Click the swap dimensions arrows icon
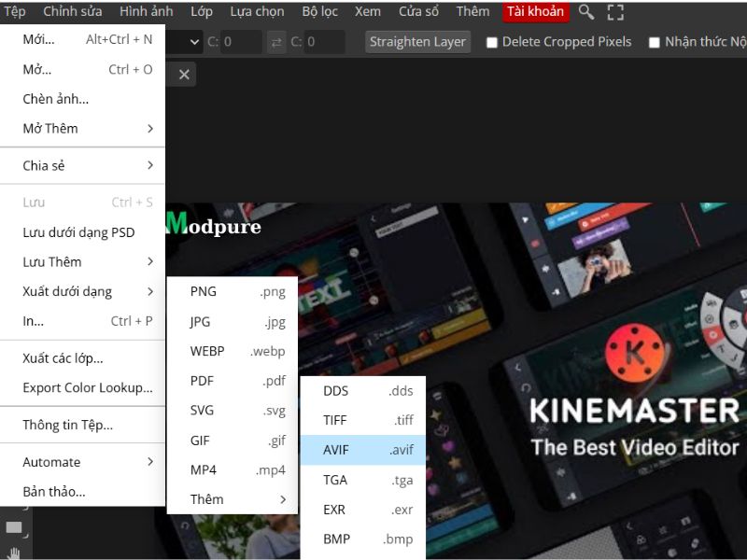Screen dimensions: 747x560 [276, 42]
